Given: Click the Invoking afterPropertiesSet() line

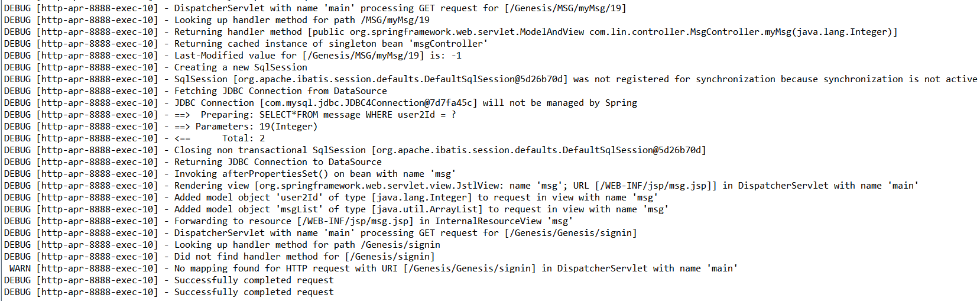Looking at the screenshot, I should pyautogui.click(x=315, y=174).
